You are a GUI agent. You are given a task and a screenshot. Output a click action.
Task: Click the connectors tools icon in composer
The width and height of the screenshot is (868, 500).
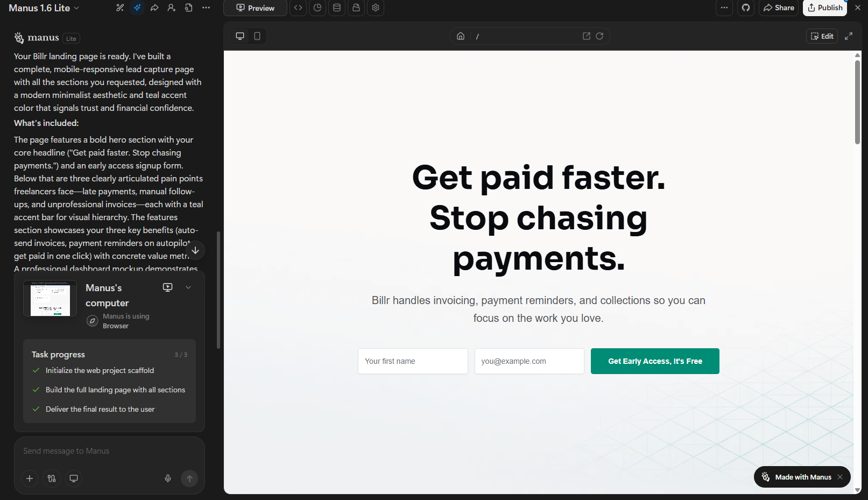click(52, 478)
